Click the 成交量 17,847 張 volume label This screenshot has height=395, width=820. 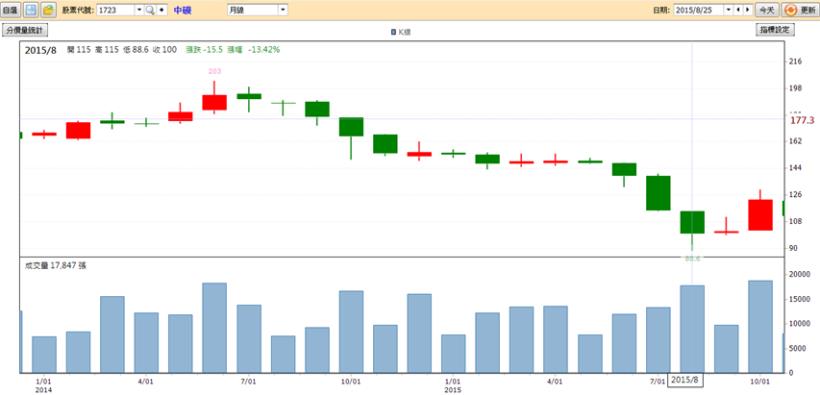point(55,266)
